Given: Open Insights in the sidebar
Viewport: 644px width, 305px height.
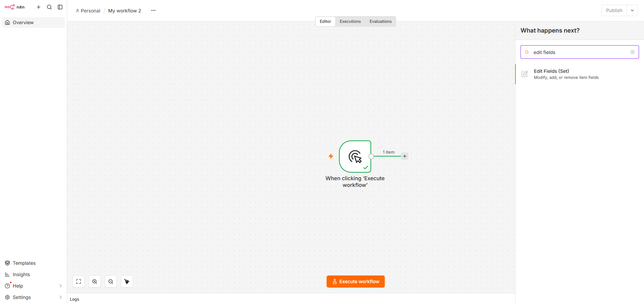Looking at the screenshot, I should click(x=33, y=274).
